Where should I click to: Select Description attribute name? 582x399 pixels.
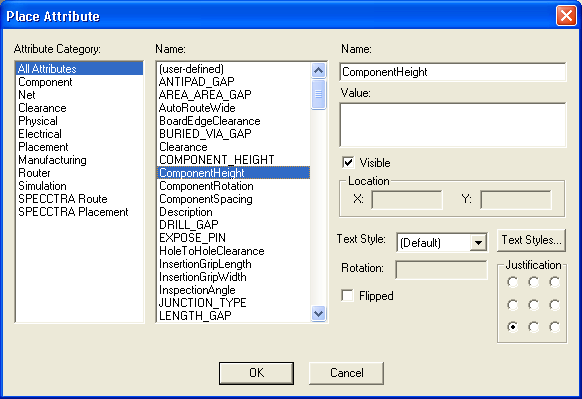(x=234, y=212)
